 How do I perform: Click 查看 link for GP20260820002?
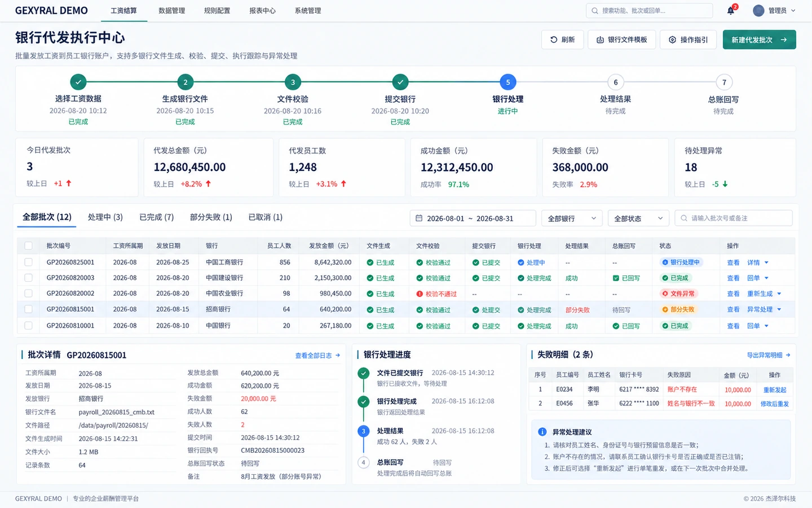click(x=733, y=294)
